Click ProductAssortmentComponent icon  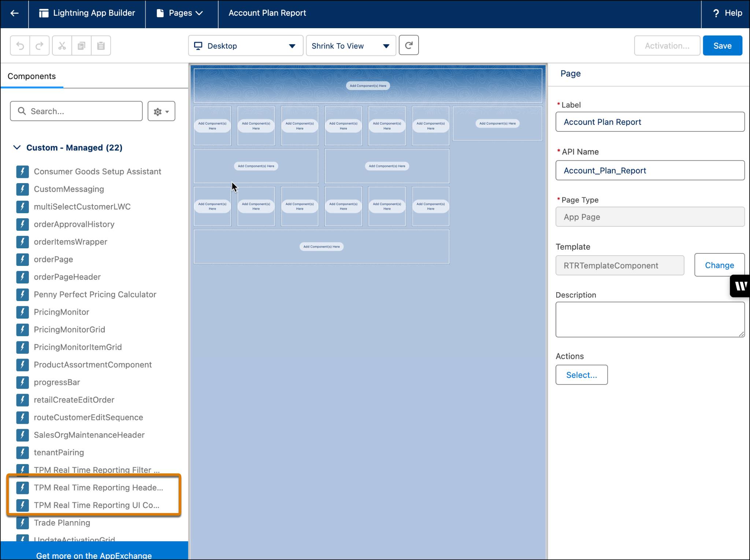(x=23, y=365)
